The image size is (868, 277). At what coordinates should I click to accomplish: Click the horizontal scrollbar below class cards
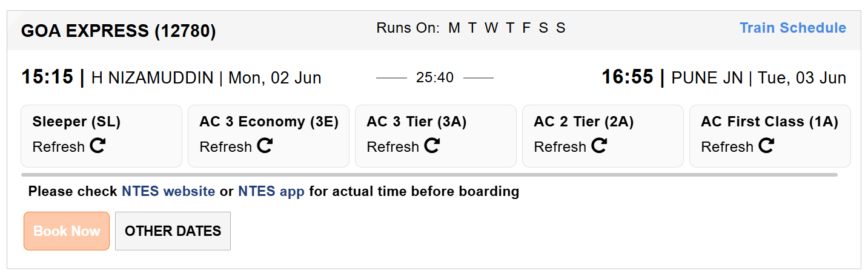(429, 175)
